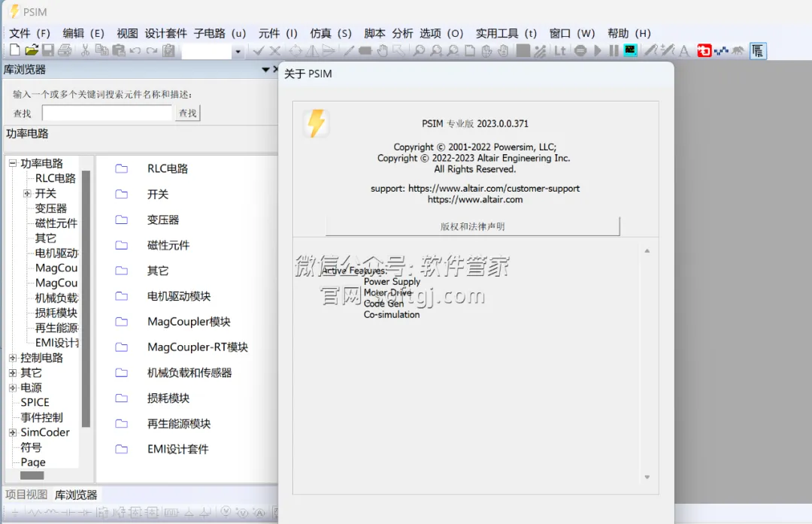812x524 pixels.
Task: Expand the 控制电路 tree node
Action: (13, 358)
